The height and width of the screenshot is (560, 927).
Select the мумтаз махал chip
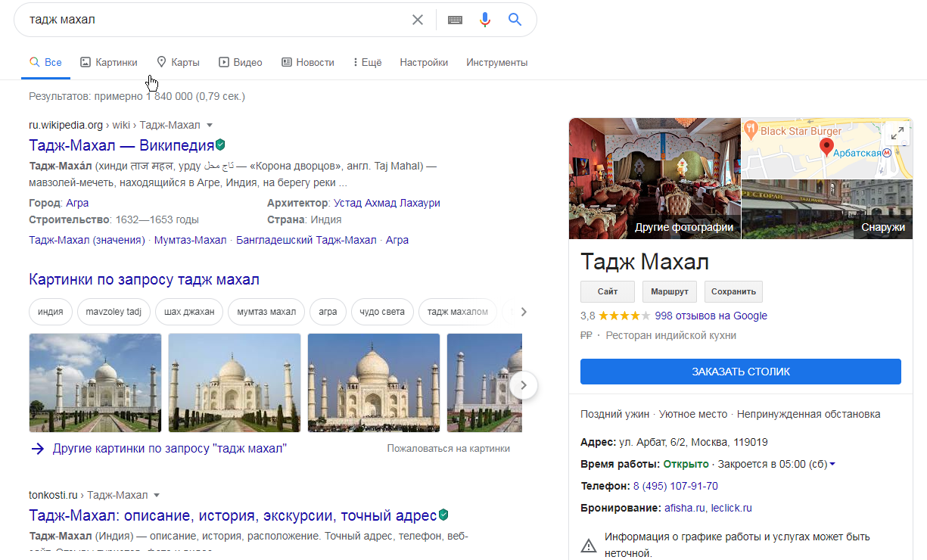266,311
